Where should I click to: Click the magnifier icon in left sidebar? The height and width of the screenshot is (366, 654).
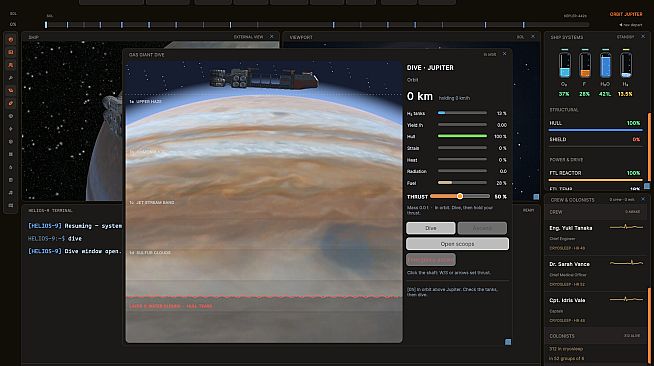click(11, 78)
